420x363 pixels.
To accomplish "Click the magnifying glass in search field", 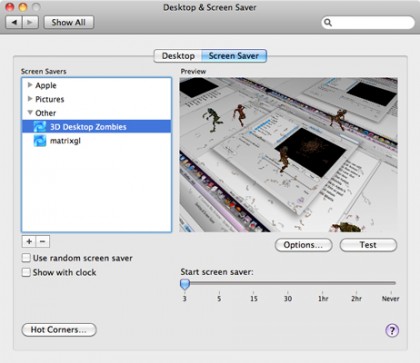I will point(328,22).
